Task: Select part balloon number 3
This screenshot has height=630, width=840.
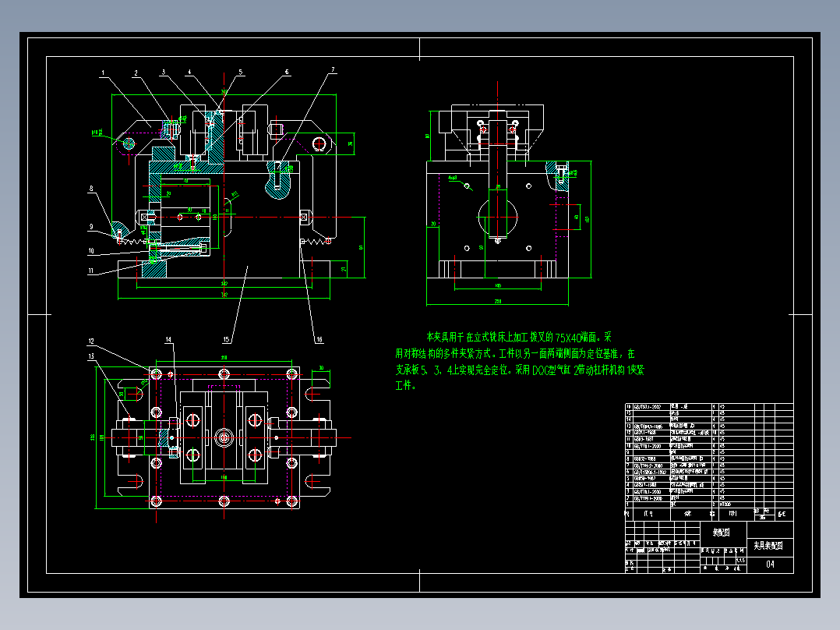Action: 164,72
